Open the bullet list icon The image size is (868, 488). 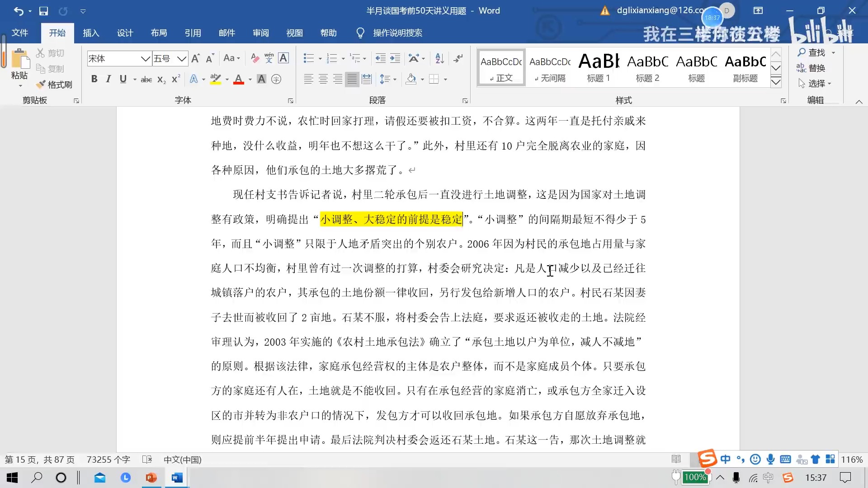pos(309,58)
